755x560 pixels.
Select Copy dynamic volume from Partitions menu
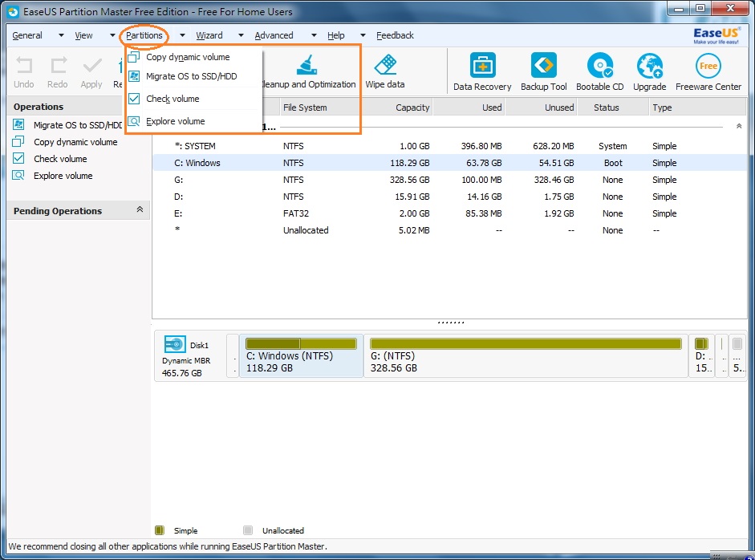[193, 57]
